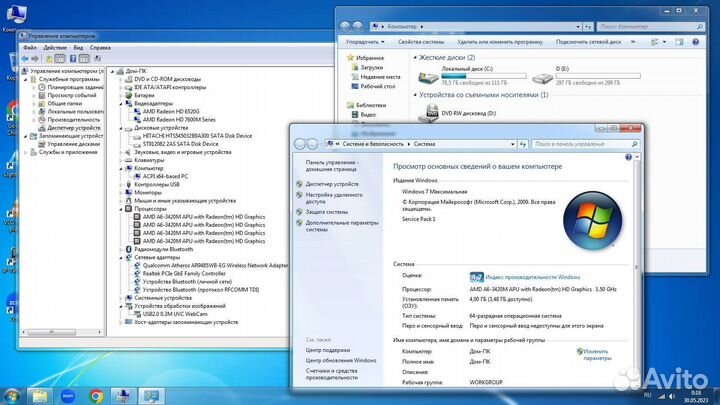The width and height of the screenshot is (720, 405).
Task: Open the Вид menu
Action: click(x=78, y=47)
